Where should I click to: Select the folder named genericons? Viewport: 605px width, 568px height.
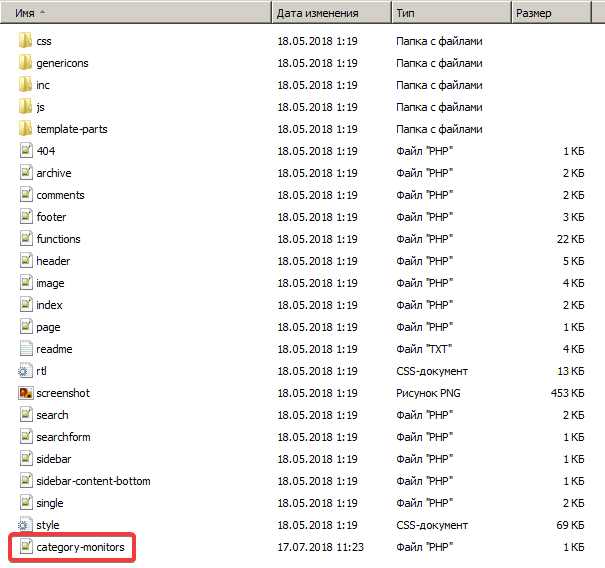62,63
